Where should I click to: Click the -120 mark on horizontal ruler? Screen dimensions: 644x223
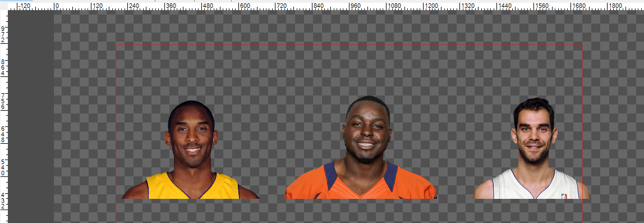[x=25, y=6]
